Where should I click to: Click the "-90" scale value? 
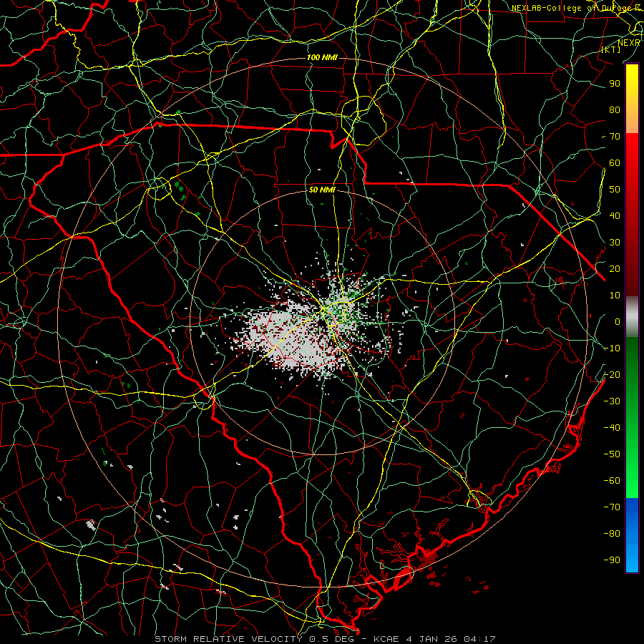click(612, 560)
